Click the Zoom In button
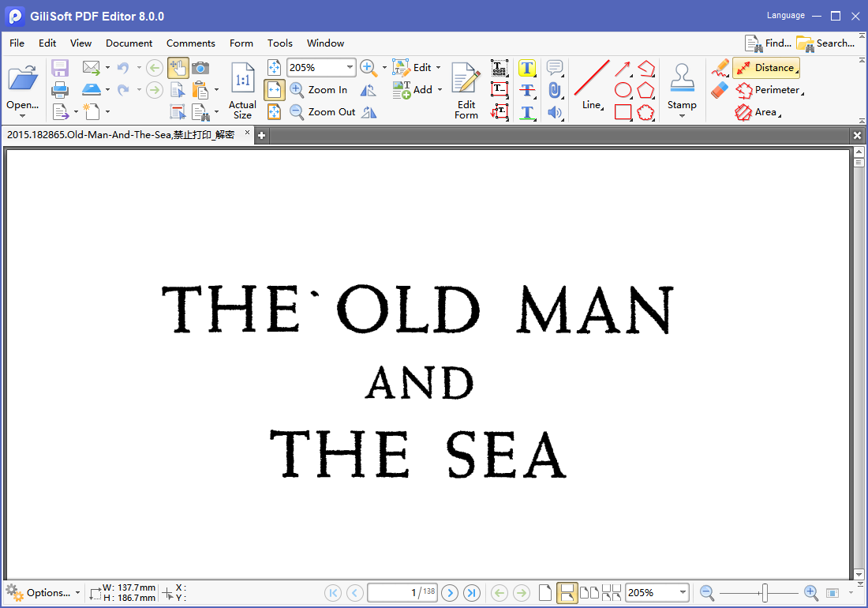 pyautogui.click(x=319, y=90)
